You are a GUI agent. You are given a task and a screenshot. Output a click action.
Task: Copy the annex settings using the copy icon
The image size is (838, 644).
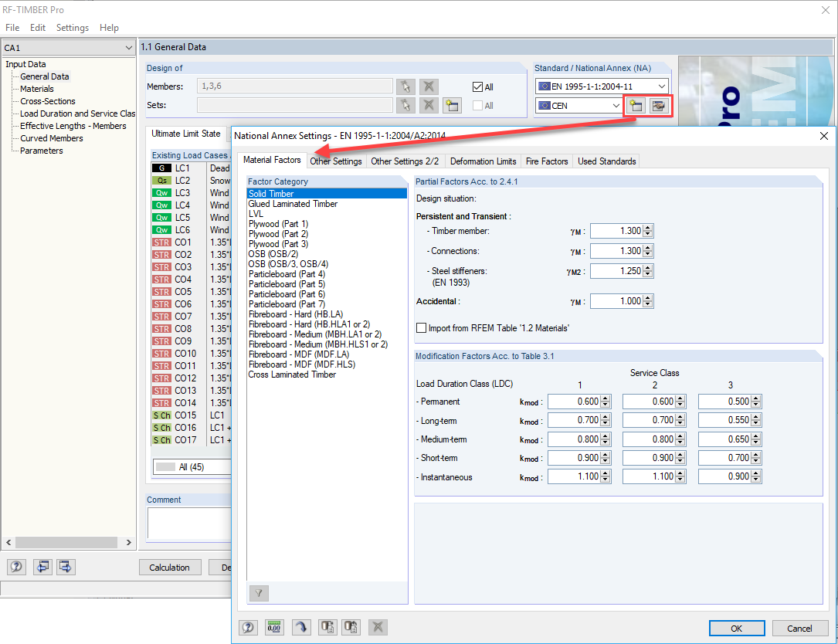click(327, 627)
